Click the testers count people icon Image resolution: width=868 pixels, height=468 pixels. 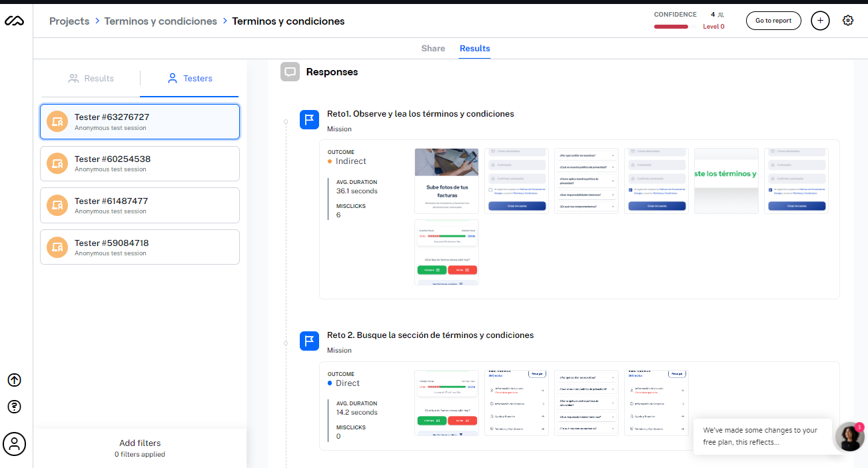721,15
